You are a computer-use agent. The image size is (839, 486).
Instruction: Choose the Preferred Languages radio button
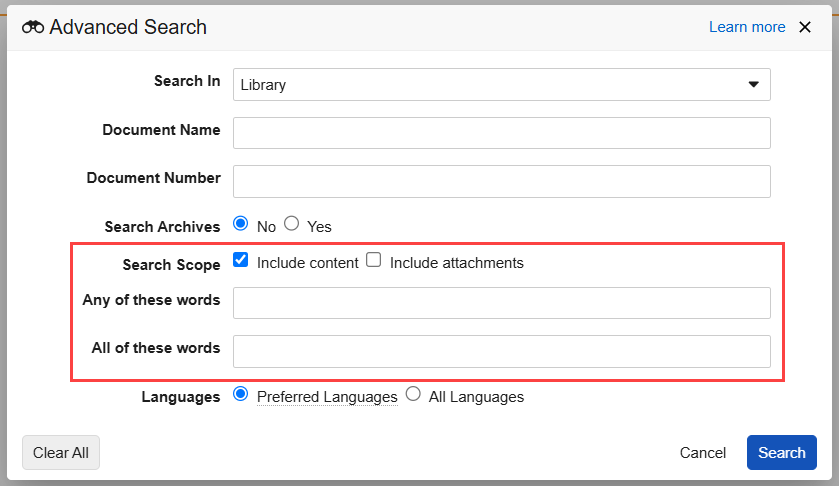[x=241, y=395]
